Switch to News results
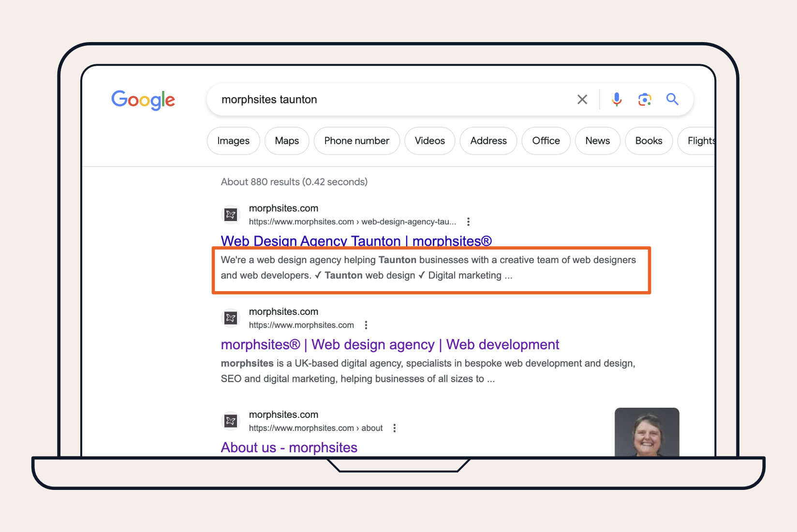797x532 pixels. point(598,141)
